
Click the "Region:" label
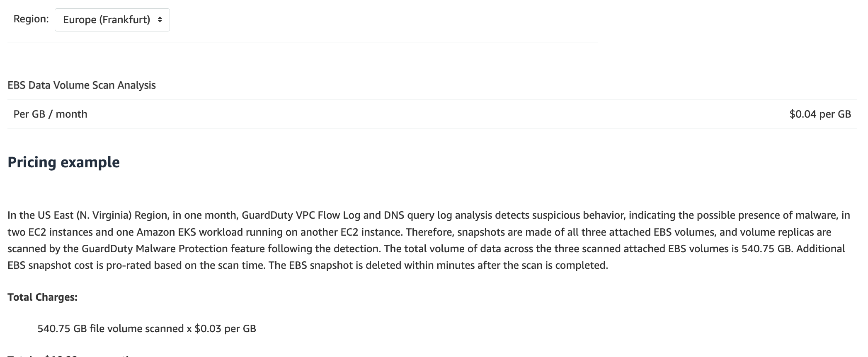(x=31, y=19)
